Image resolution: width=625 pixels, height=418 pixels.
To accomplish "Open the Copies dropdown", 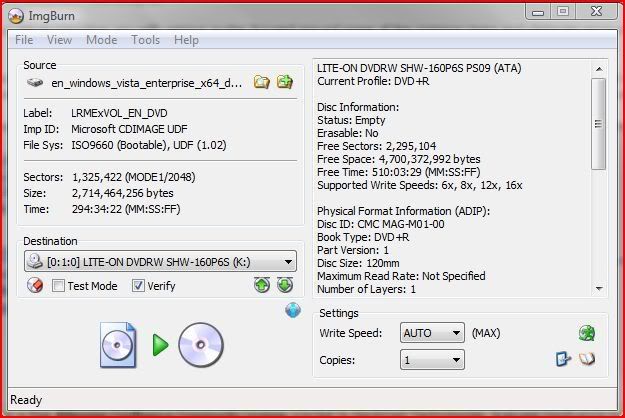I will tap(432, 360).
